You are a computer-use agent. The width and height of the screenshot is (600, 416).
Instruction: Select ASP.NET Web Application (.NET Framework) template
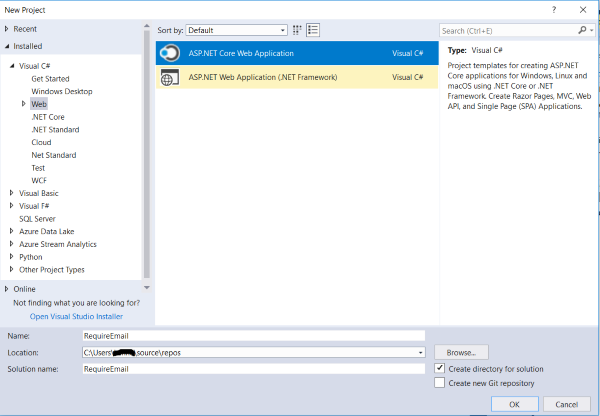[297, 77]
